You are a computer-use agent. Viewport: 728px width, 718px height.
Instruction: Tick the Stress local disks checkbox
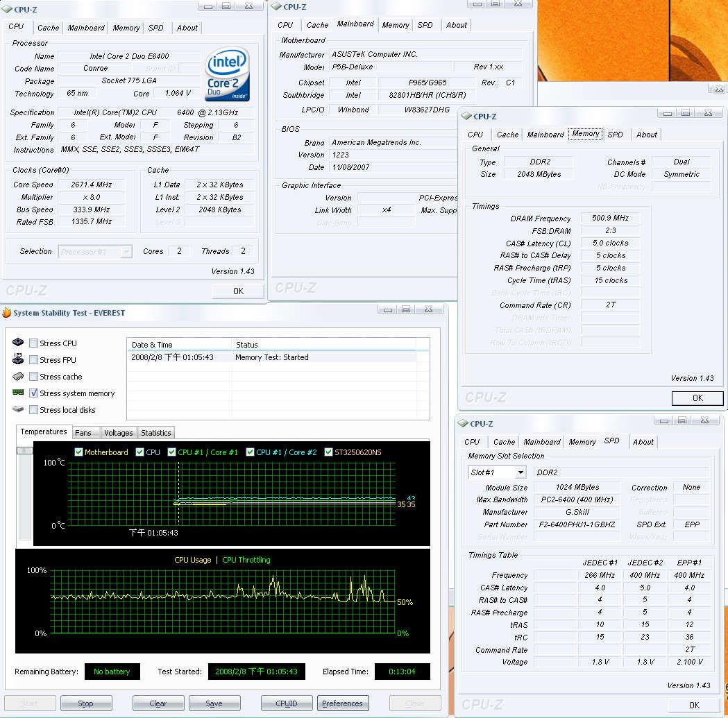pyautogui.click(x=33, y=410)
